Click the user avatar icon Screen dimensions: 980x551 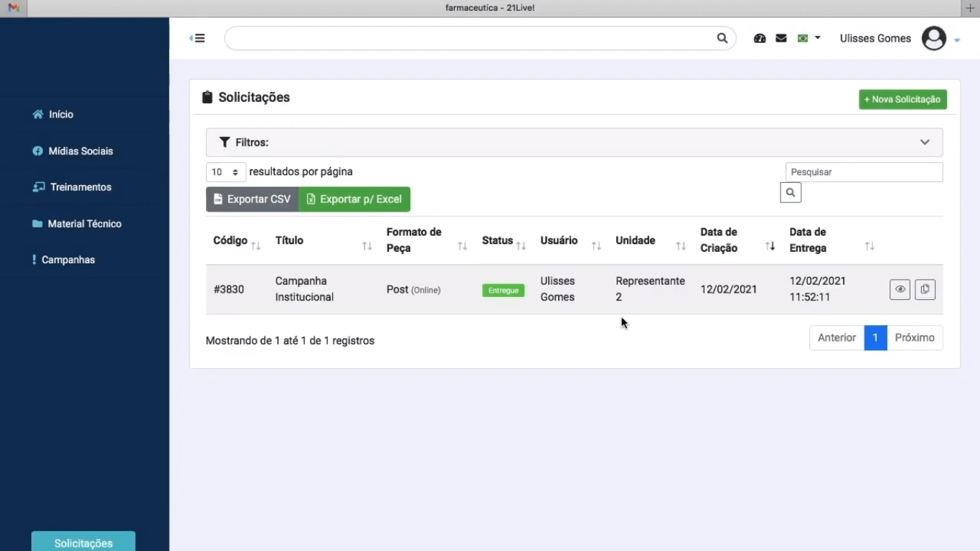coord(933,39)
